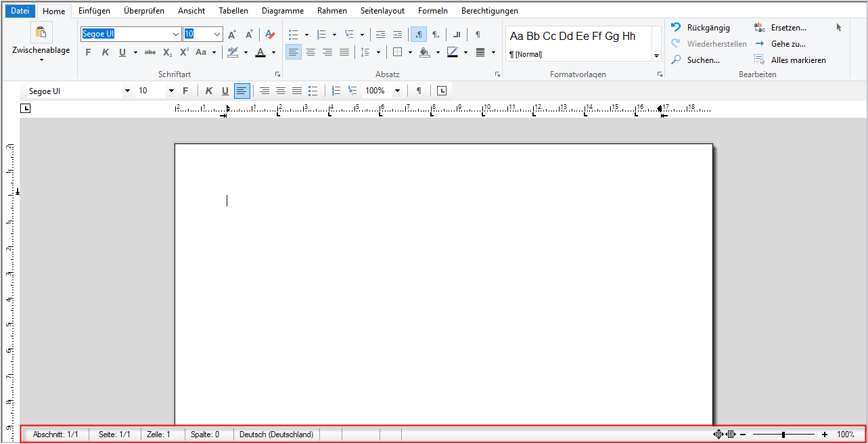
Task: Expand the Formatvorlagen styles gallery
Action: point(656,56)
